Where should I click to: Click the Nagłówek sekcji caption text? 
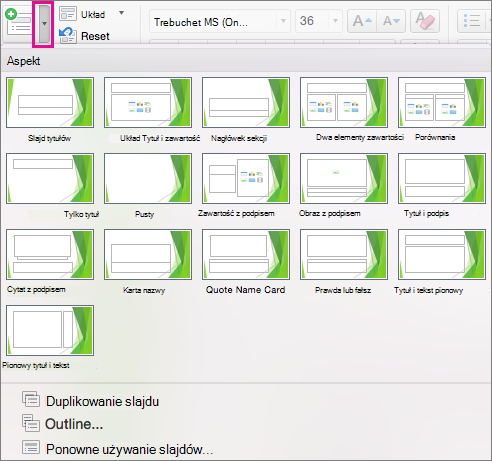click(x=239, y=138)
